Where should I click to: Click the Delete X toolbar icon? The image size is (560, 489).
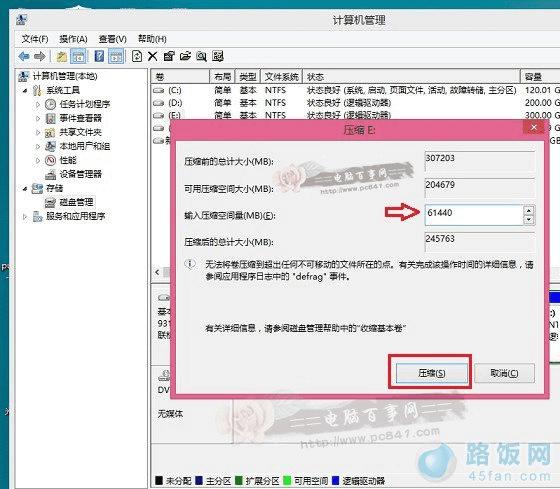(152, 56)
